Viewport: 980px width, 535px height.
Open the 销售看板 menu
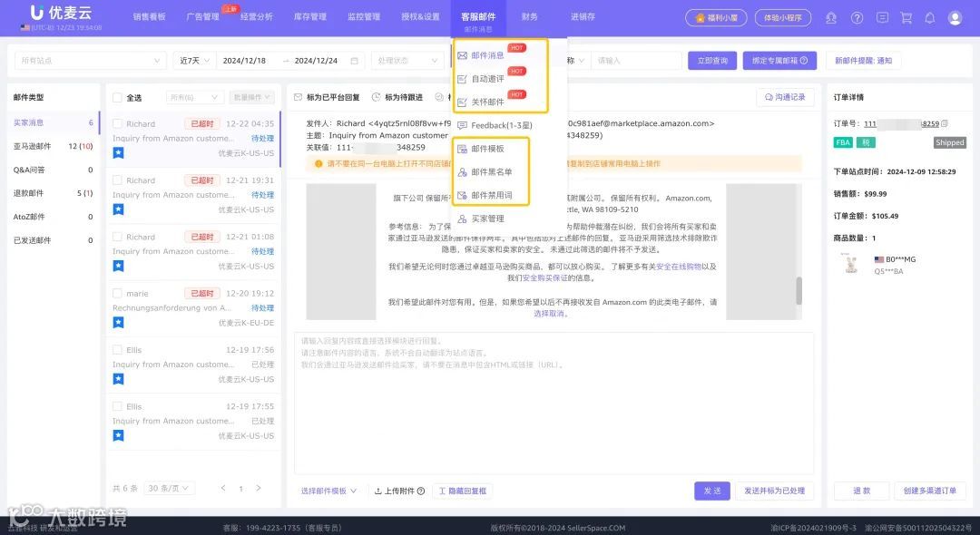(x=150, y=17)
